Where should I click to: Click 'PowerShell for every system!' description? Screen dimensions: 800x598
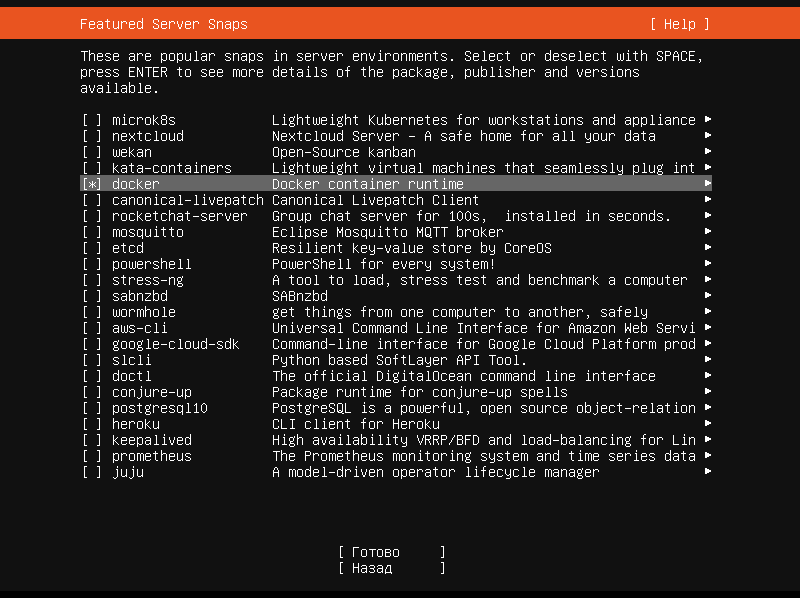coord(384,264)
